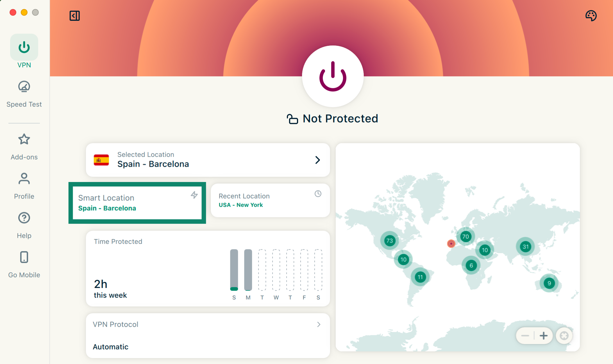Open Go Mobile phone icon
Viewport: 613px width, 364px height.
click(24, 257)
